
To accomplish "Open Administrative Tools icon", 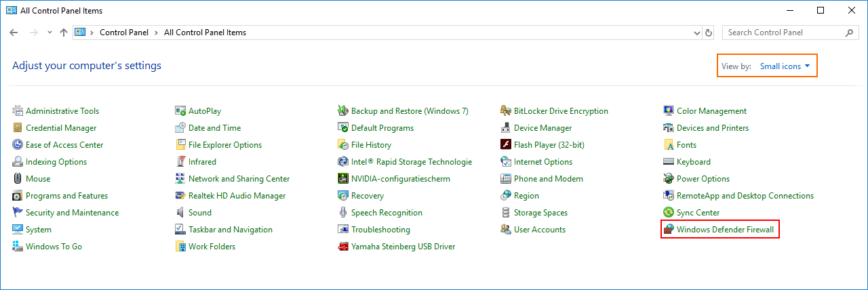I will pos(18,111).
